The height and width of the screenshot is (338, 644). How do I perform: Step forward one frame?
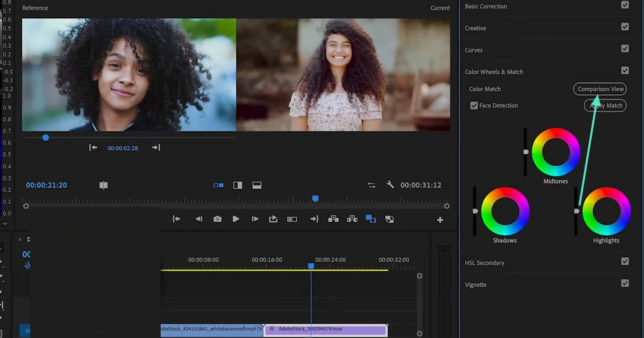click(x=255, y=219)
